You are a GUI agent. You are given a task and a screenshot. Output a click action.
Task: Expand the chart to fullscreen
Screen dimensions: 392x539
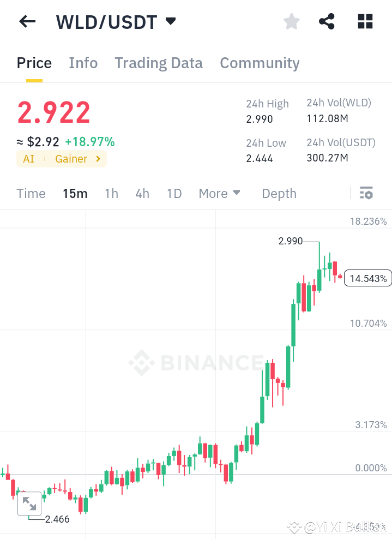tap(29, 504)
